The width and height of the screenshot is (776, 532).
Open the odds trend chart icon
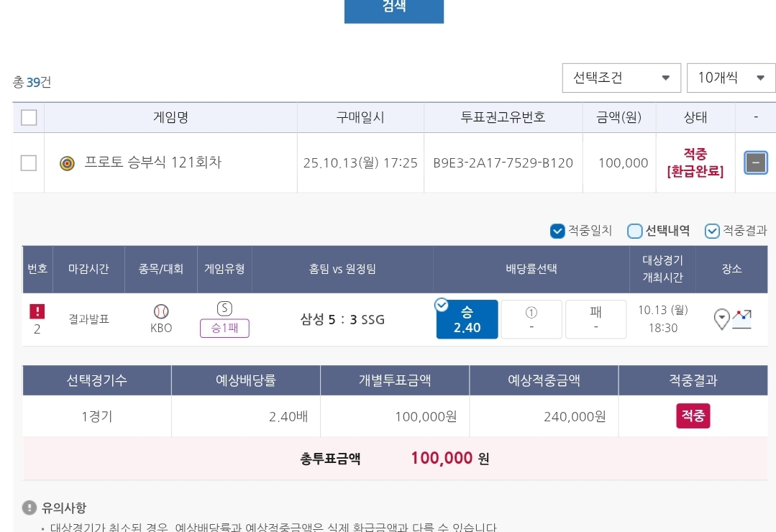(x=741, y=318)
